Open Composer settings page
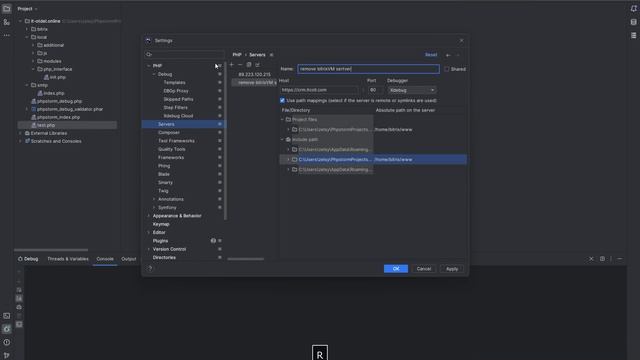This screenshot has height=360, width=640. (x=169, y=132)
